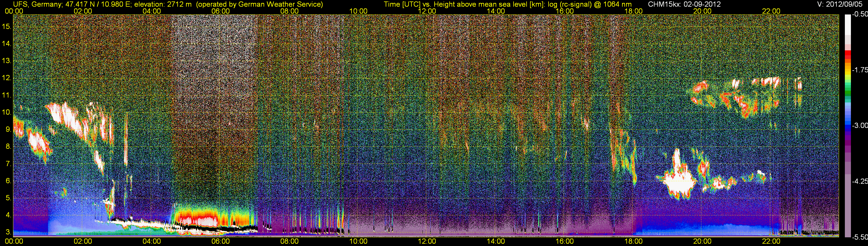Click the '10:00' label on the upper time axis
Image resolution: width=868 pixels, height=246 pixels.
point(358,11)
